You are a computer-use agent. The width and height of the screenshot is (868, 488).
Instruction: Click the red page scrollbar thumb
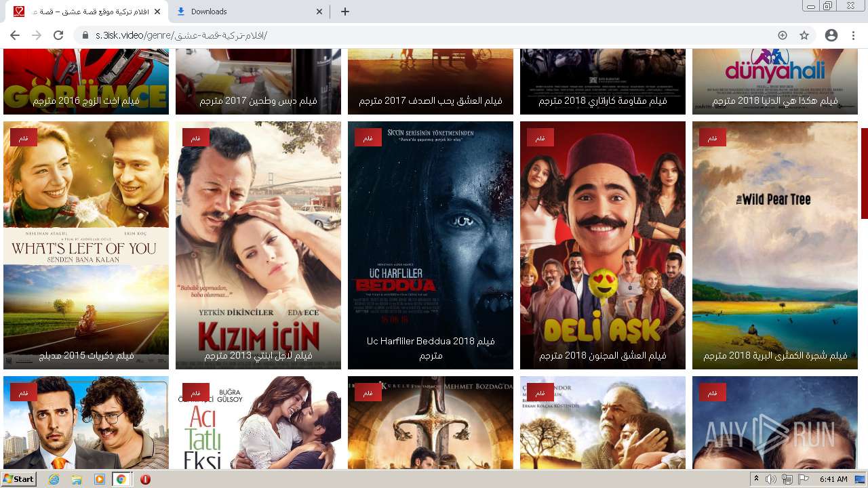click(x=865, y=174)
